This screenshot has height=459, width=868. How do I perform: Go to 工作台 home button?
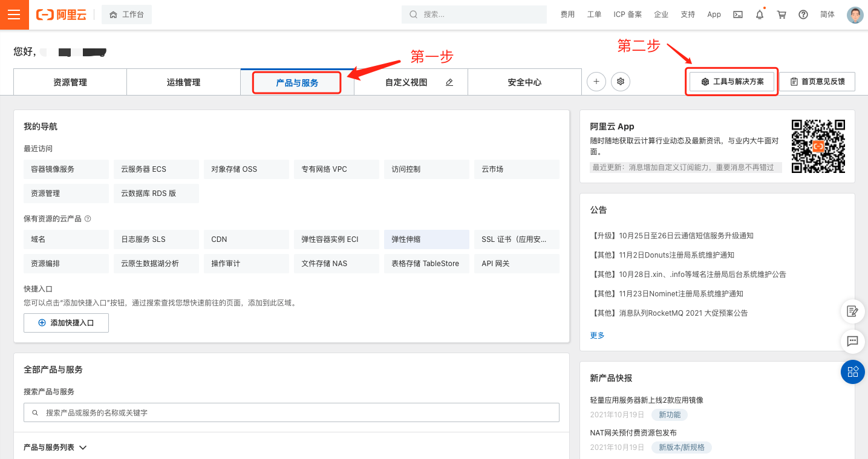tap(126, 15)
